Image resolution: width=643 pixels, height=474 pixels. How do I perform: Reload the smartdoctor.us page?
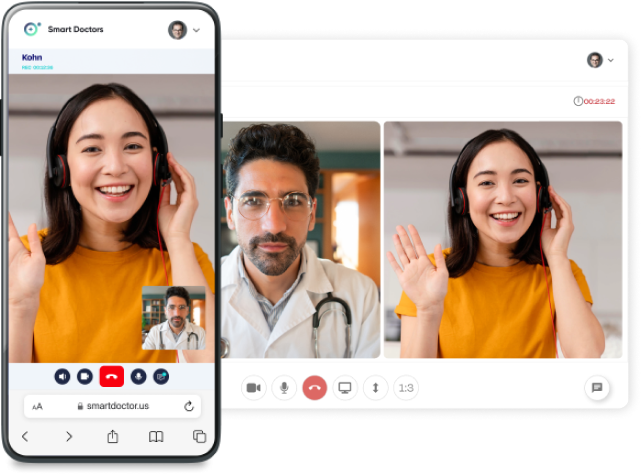189,406
